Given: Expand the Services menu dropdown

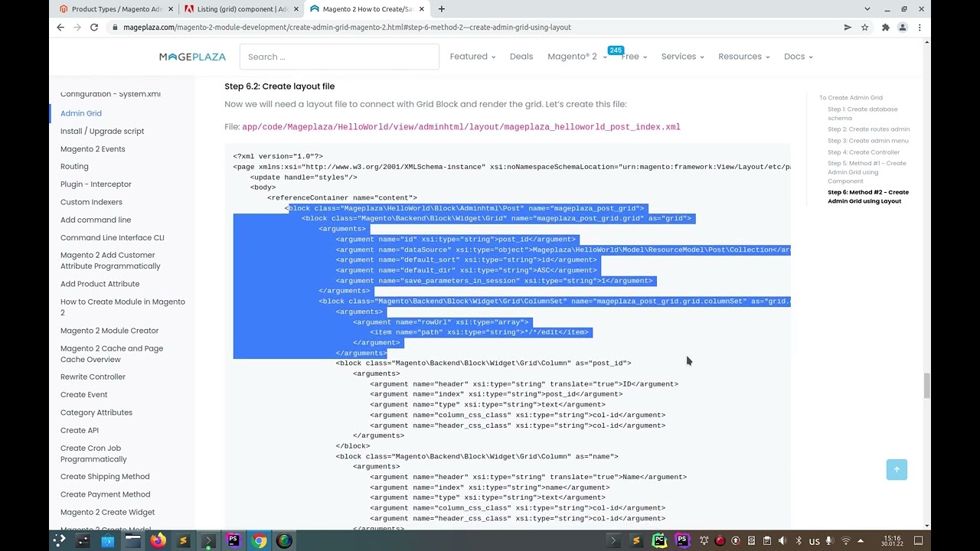Looking at the screenshot, I should click(x=682, y=57).
